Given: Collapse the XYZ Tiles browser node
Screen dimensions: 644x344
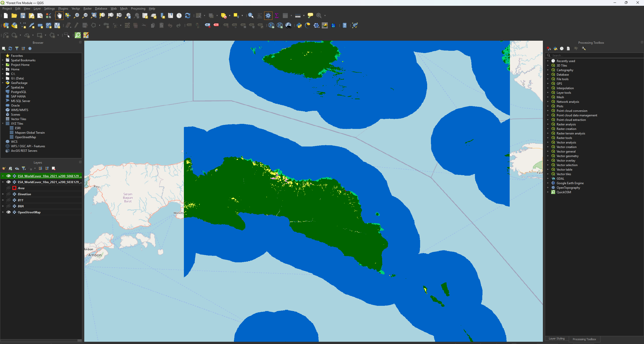Looking at the screenshot, I should tap(3, 124).
